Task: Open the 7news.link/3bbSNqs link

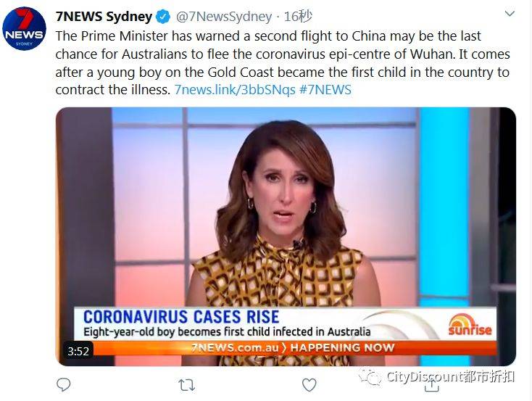Action: pos(235,90)
